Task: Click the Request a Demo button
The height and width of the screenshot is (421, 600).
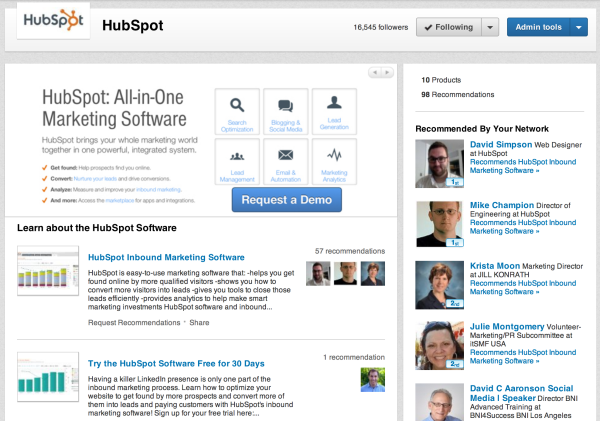Action: [x=287, y=200]
